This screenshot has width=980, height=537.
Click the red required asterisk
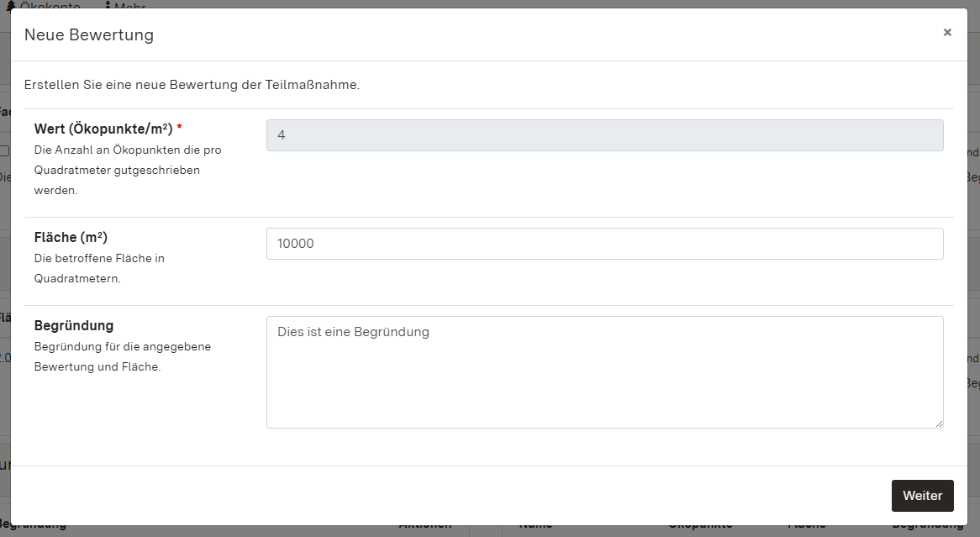179,129
